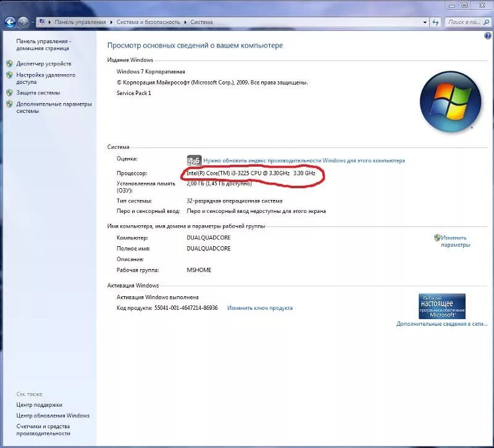The width and height of the screenshot is (494, 448).
Task: Open Дополнительные параметры системы link
Action: tap(54, 107)
